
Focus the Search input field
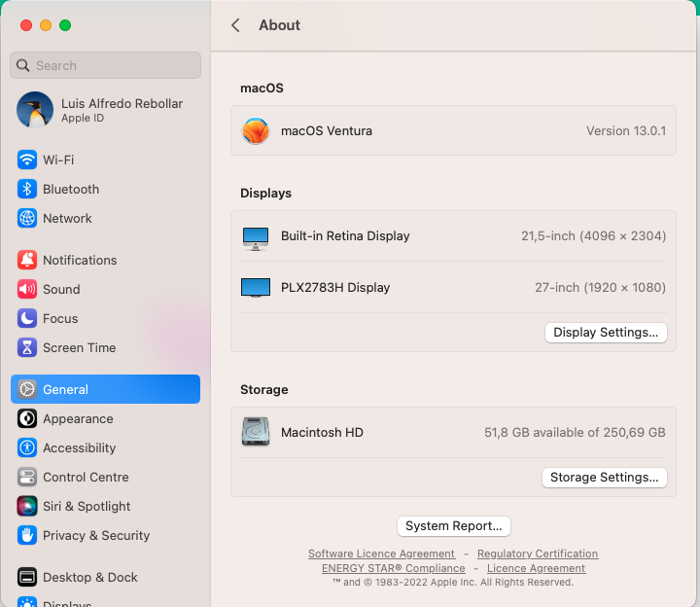[x=105, y=65]
